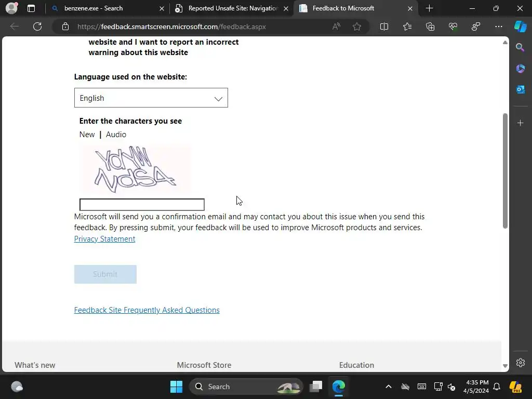532x399 pixels.
Task: Activate the Read aloud icon
Action: 336,26
